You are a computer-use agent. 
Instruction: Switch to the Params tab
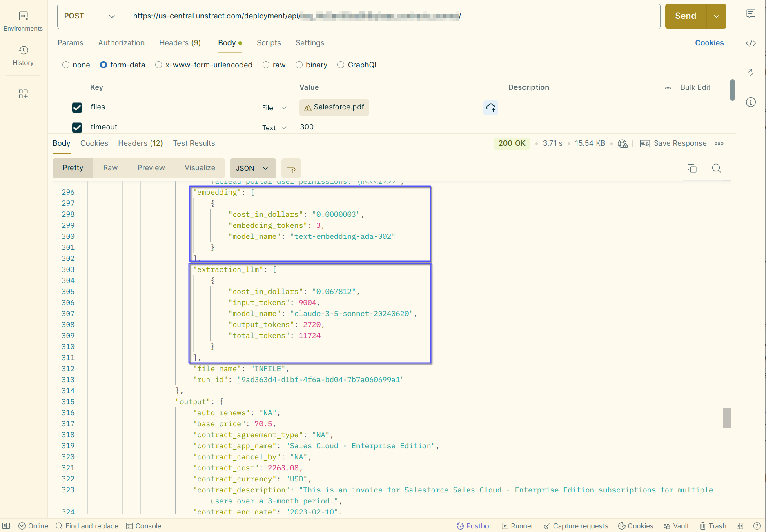pos(70,43)
